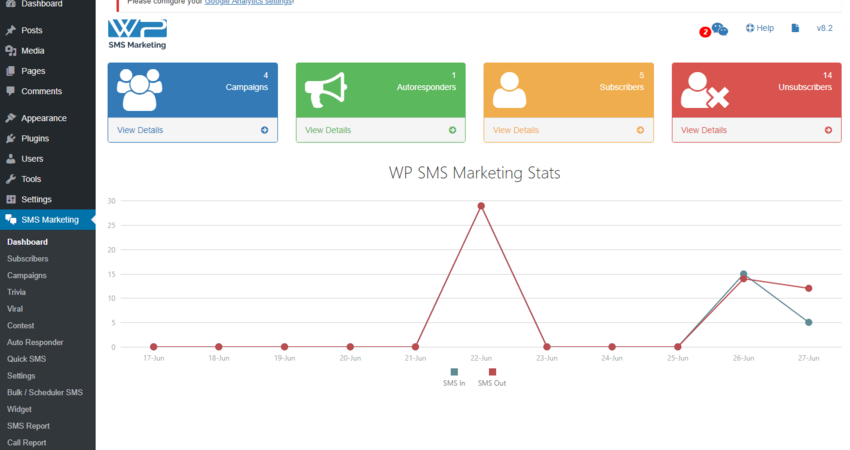Select Auto Responder in SMS Marketing submenu
Viewport: 850px width, 450px height.
click(35, 342)
